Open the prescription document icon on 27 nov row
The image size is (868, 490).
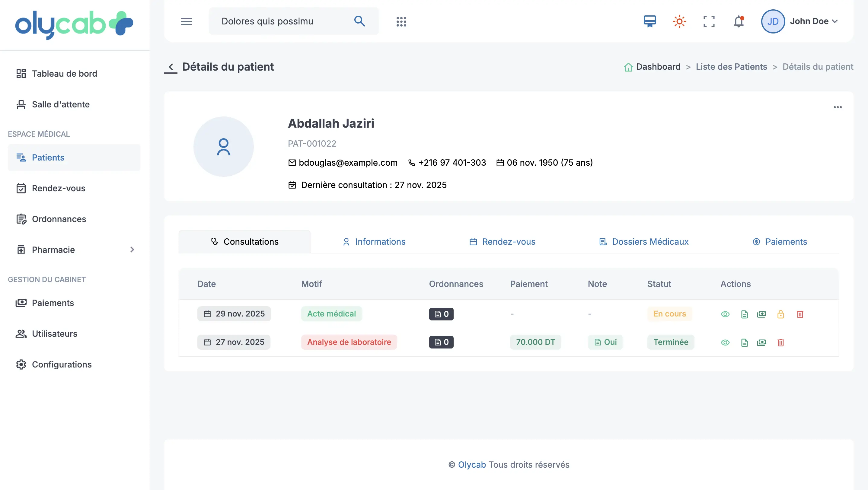[744, 342]
